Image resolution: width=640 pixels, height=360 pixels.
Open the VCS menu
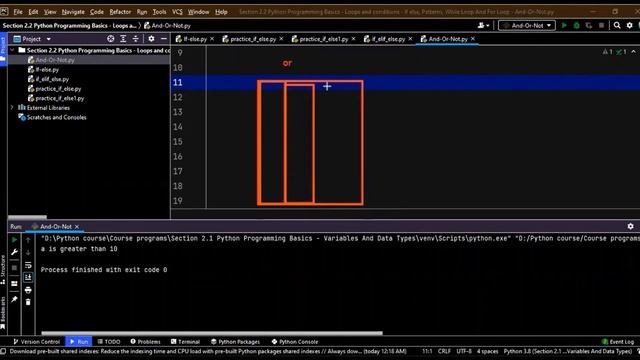coord(177,12)
